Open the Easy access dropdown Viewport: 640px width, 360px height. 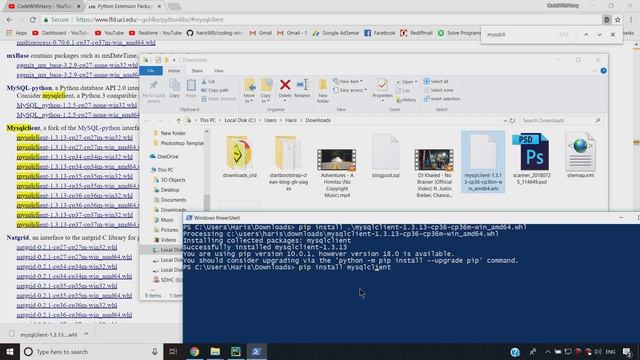pos(349,90)
